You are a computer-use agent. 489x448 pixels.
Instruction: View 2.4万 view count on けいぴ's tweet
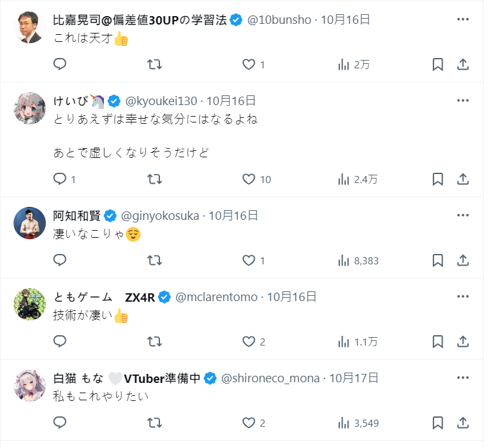point(358,179)
